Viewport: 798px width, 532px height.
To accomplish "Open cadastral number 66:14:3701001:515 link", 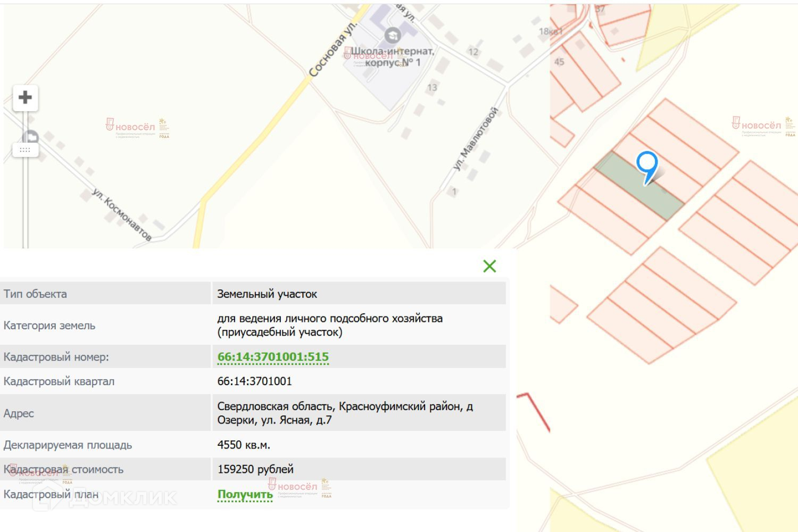I will 273,357.
